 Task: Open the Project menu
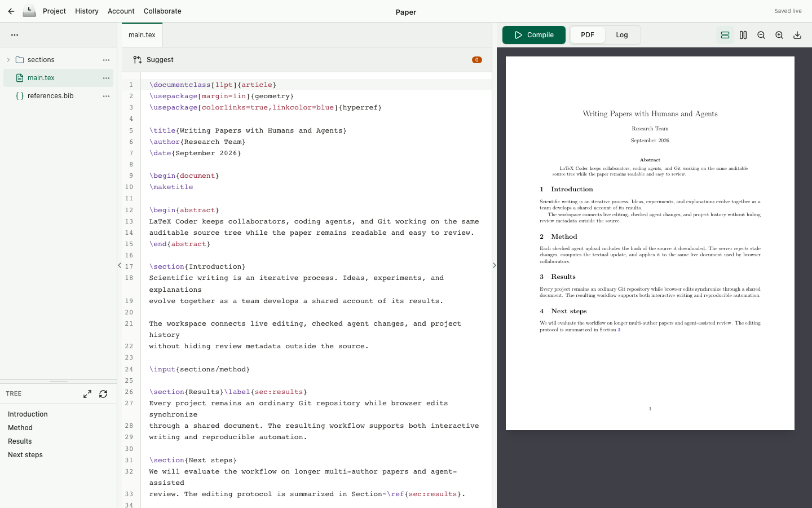tap(54, 11)
